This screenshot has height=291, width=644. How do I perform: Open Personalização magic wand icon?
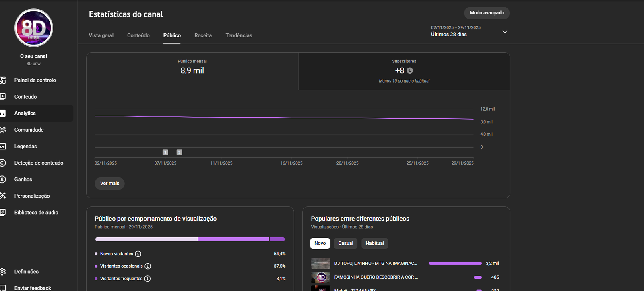point(3,196)
